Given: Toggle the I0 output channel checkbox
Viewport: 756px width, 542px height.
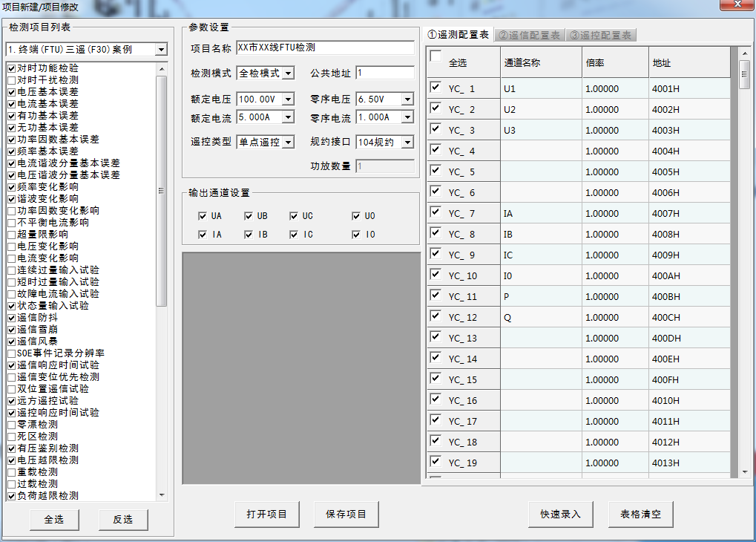Looking at the screenshot, I should 357,235.
